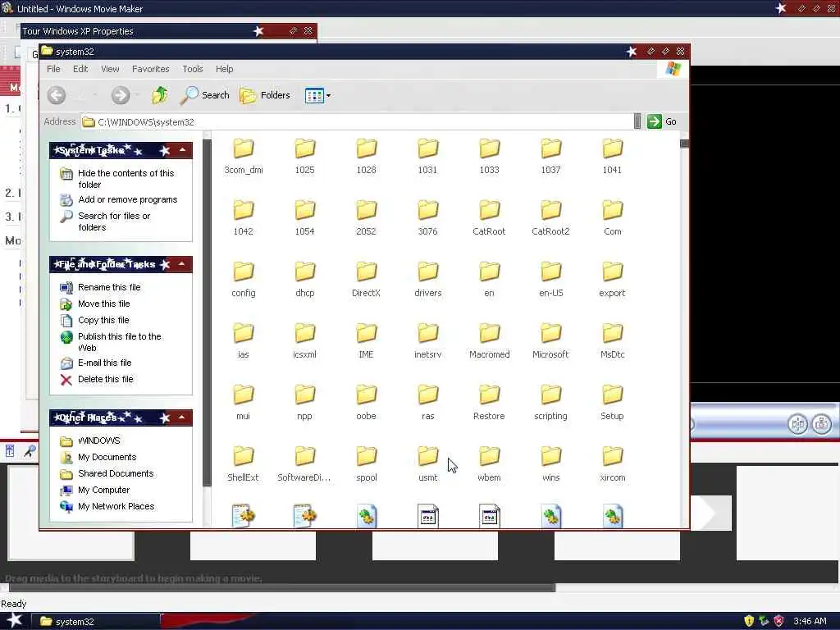Select the Microsoft folder
Screen dimensions: 840x630
(x=550, y=340)
